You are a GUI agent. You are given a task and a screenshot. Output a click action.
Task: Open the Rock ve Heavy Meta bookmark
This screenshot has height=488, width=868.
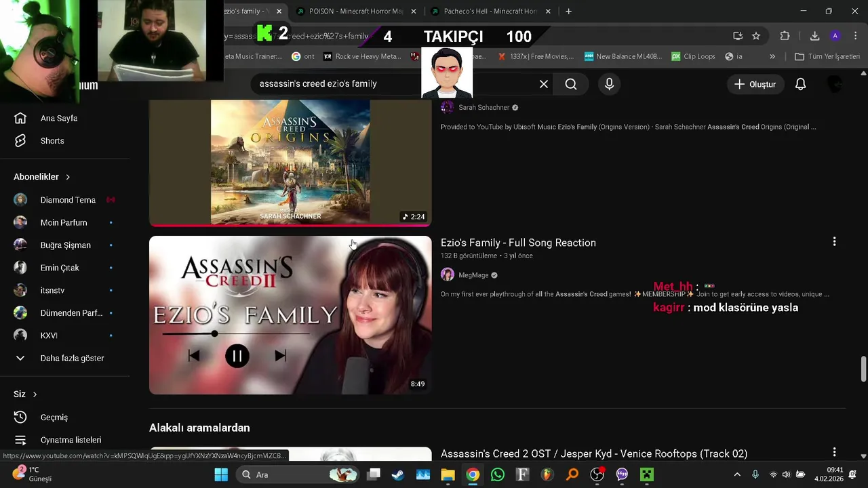click(362, 56)
